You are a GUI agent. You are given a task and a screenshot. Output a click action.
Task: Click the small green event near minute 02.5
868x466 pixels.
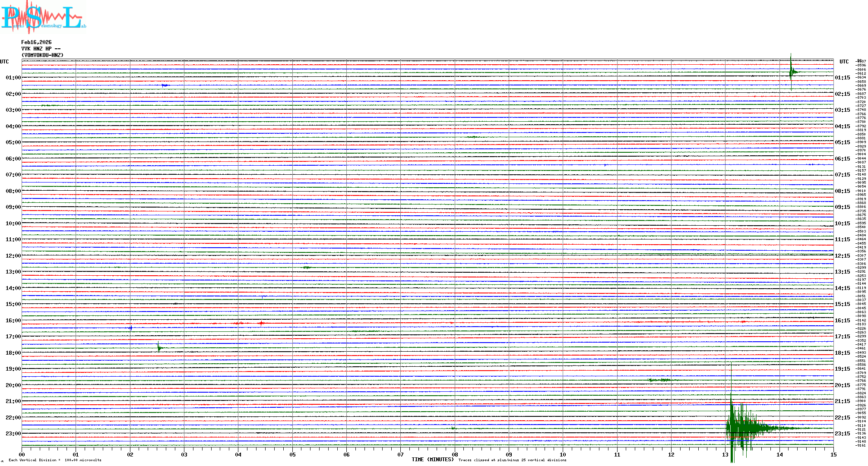[159, 347]
